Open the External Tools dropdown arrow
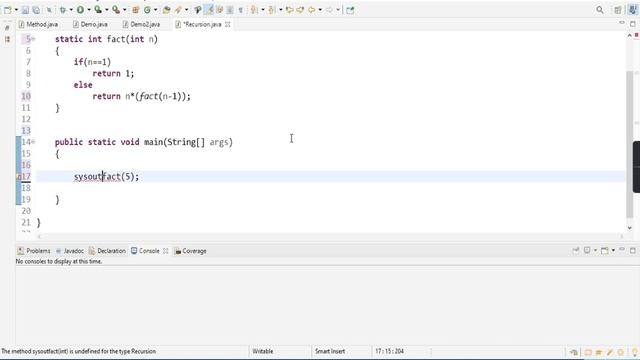 click(125, 10)
